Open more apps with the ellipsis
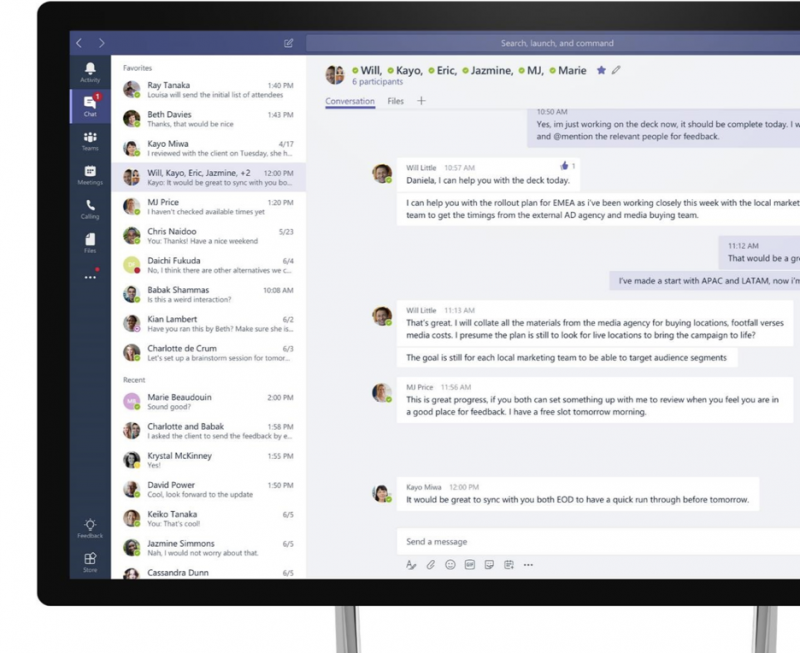This screenshot has width=800, height=653. pos(90,278)
